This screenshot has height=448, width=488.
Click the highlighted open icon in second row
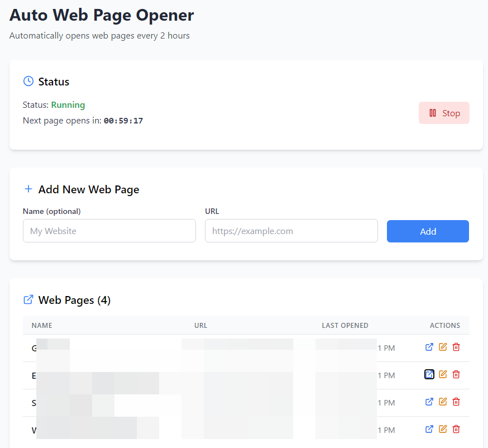coord(429,374)
